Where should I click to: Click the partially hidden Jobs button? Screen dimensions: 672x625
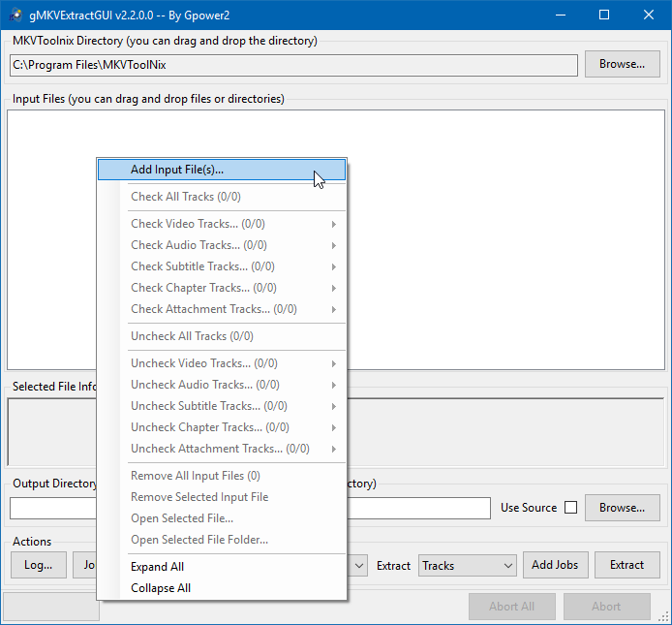click(85, 565)
